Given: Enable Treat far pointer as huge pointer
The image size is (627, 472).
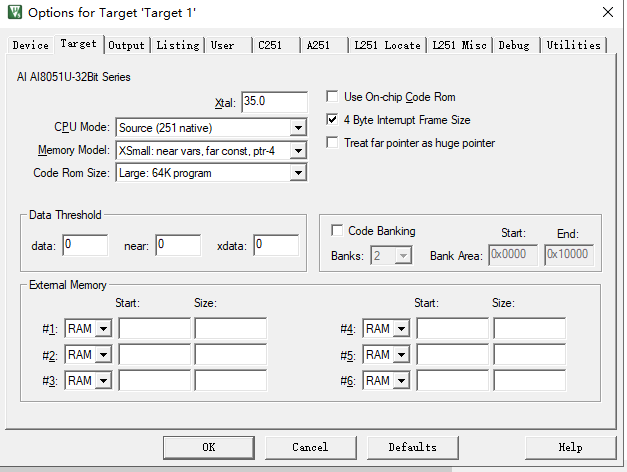Looking at the screenshot, I should coord(332,142).
